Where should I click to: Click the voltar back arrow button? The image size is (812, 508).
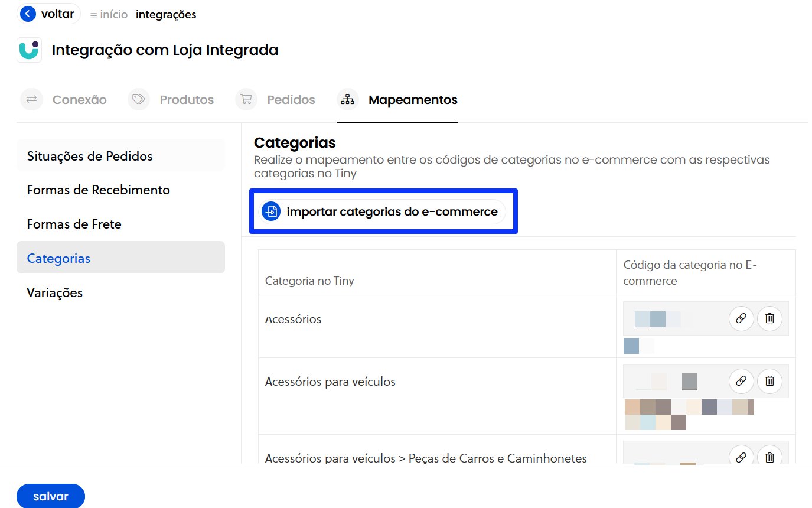(49, 14)
